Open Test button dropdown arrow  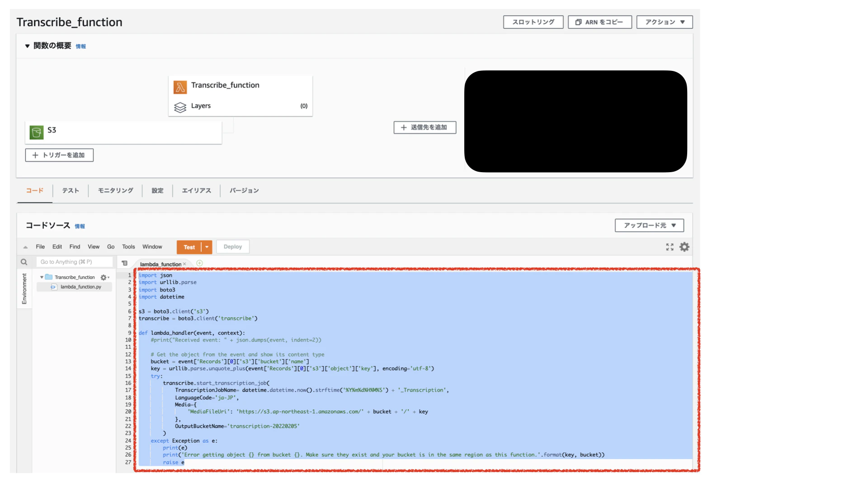point(207,247)
